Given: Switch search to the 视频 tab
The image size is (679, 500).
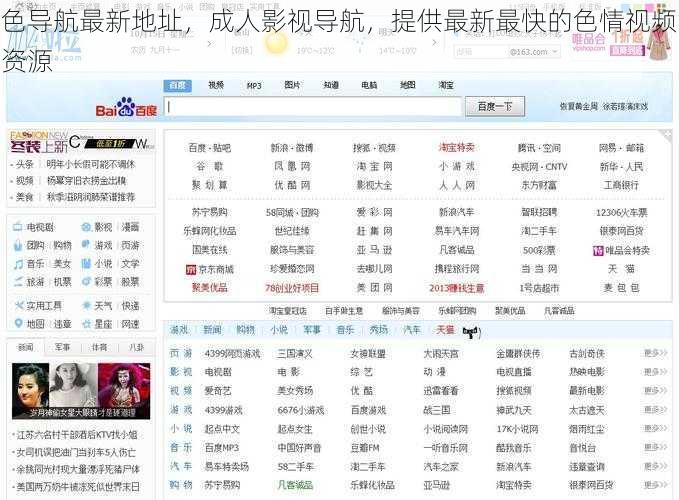Looking at the screenshot, I should [216, 85].
